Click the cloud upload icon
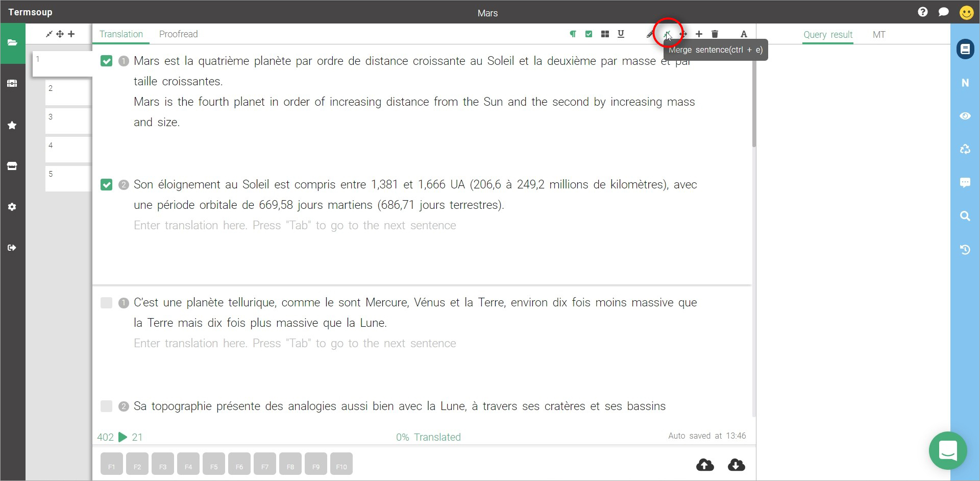 click(705, 465)
